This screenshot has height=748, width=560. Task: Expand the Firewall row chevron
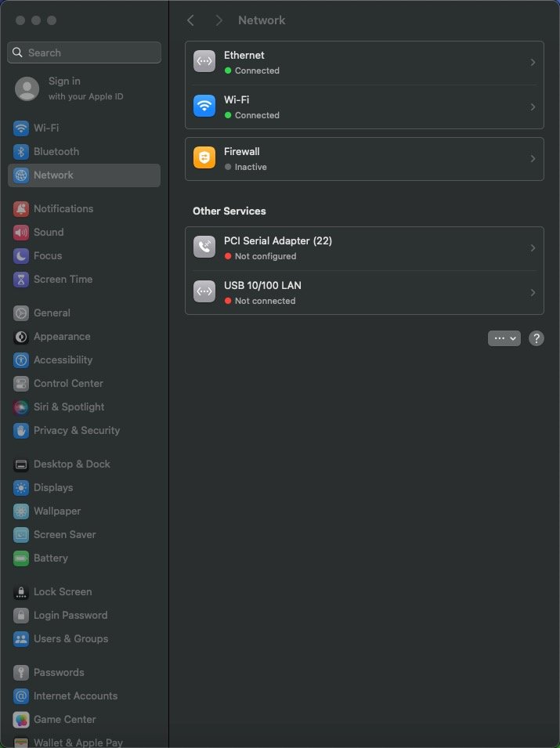coord(533,158)
